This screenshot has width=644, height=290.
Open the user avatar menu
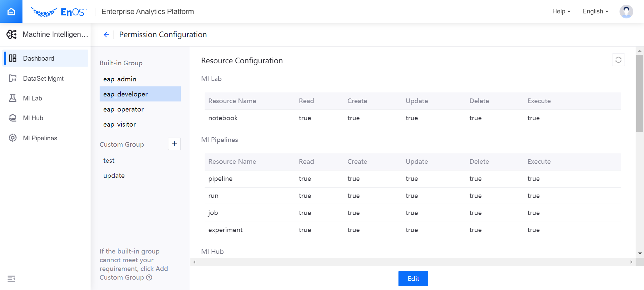click(626, 11)
